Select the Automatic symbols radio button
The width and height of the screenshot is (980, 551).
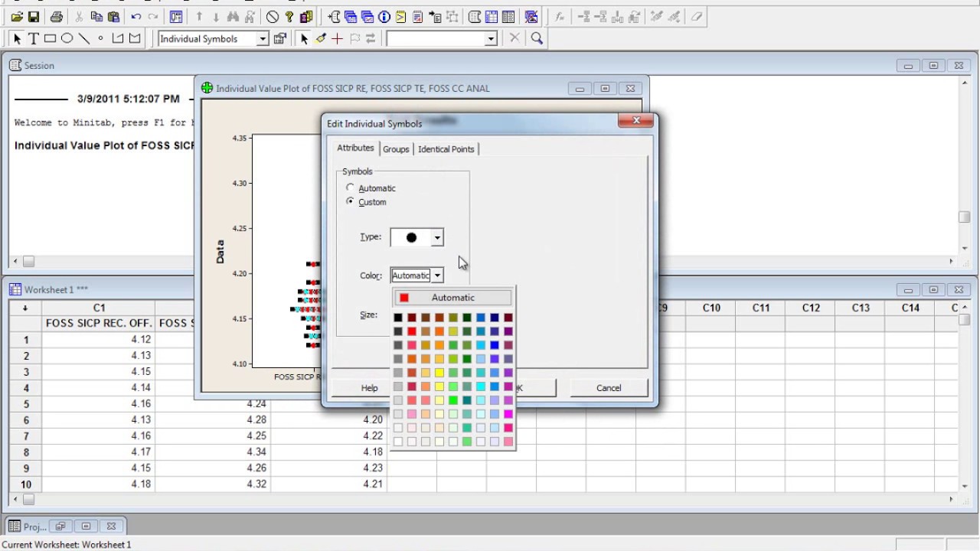351,187
